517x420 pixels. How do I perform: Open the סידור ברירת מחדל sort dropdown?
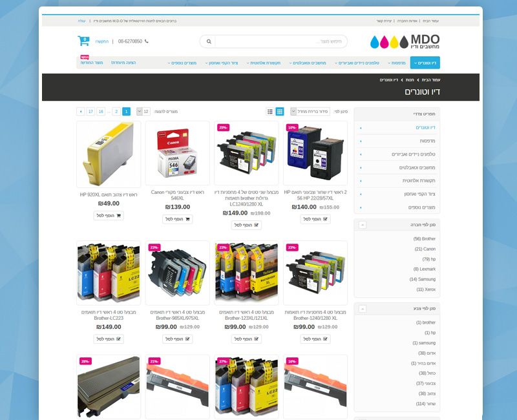310,111
